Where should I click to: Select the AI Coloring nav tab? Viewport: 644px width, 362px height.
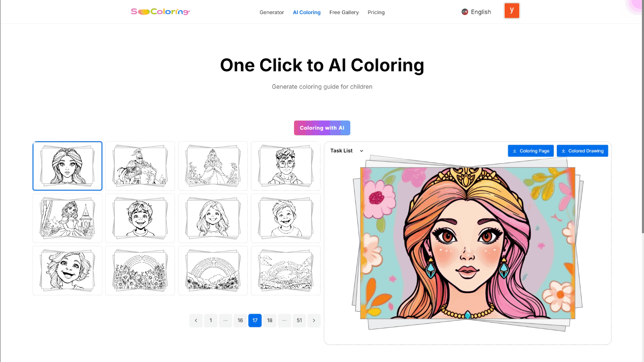307,12
